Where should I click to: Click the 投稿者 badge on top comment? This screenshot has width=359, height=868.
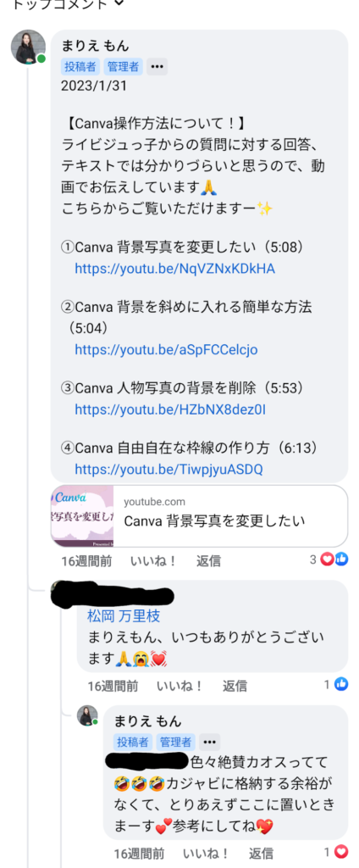pyautogui.click(x=80, y=67)
